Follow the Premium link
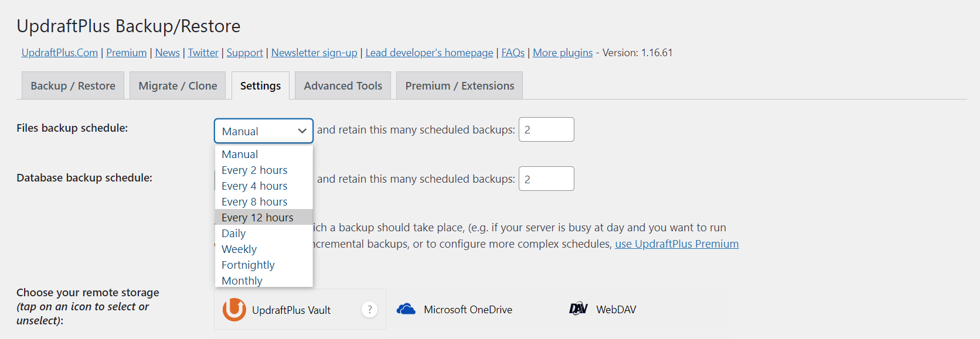 (x=127, y=53)
